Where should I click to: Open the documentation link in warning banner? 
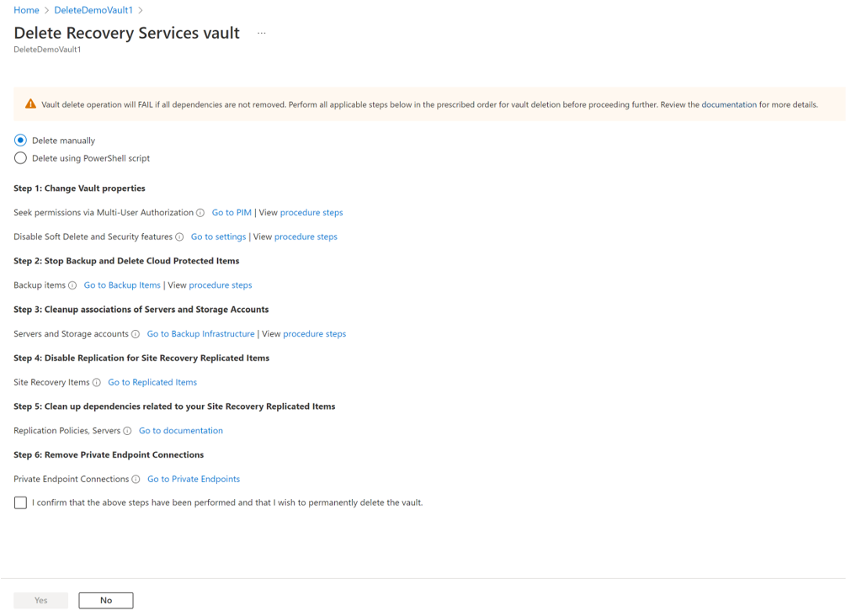coord(730,104)
